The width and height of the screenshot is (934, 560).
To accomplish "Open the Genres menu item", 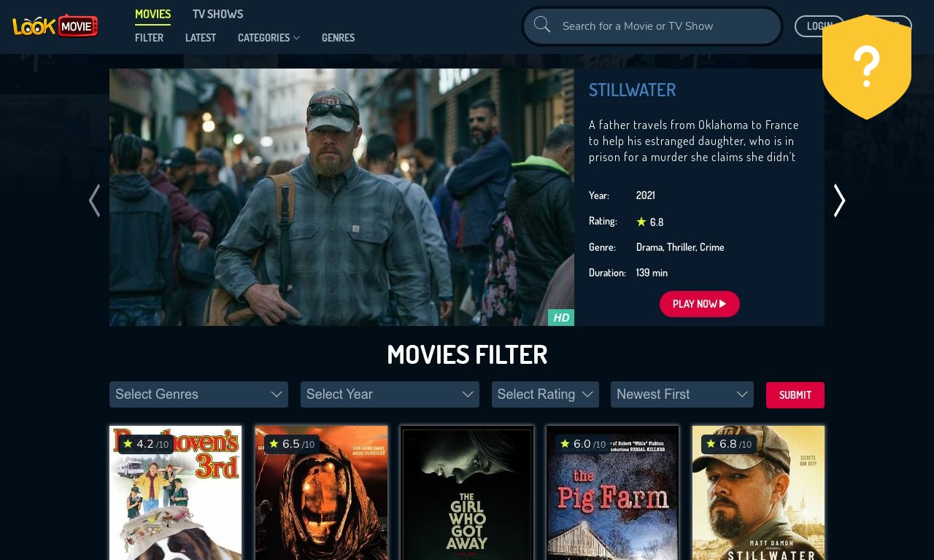I will point(338,38).
